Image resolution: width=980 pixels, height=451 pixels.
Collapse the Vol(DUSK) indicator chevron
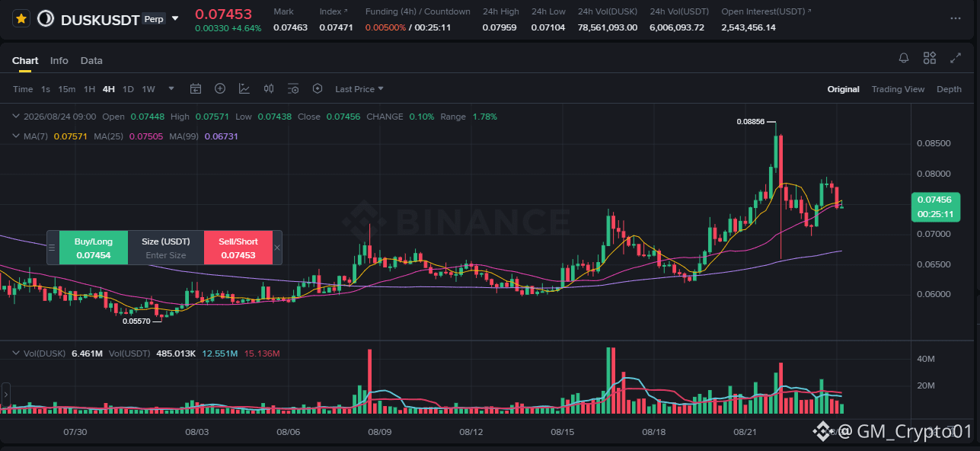click(17, 353)
